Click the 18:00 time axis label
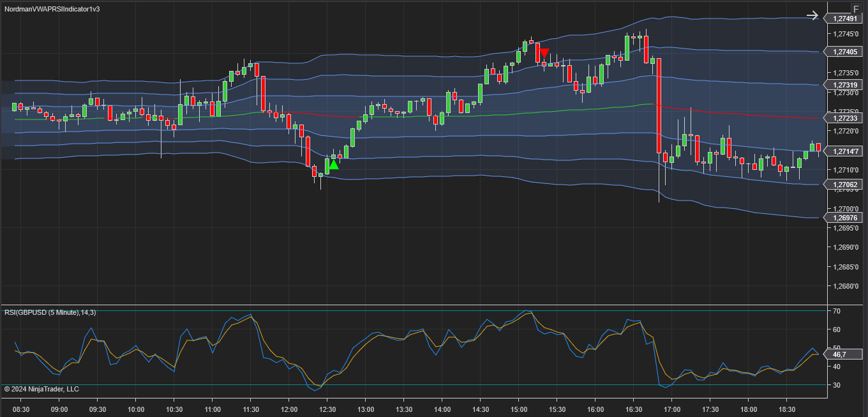Screen dimensions: 868x417 [749, 409]
